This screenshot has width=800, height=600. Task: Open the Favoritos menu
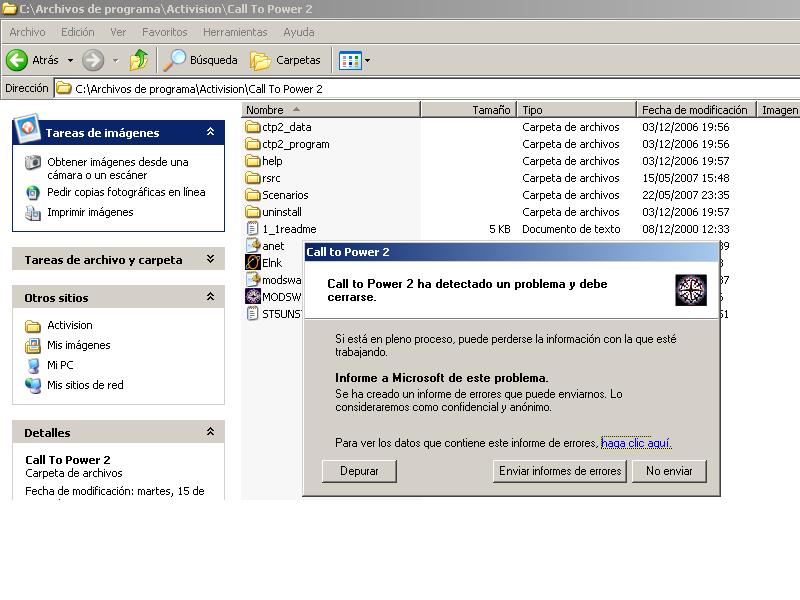tap(164, 32)
